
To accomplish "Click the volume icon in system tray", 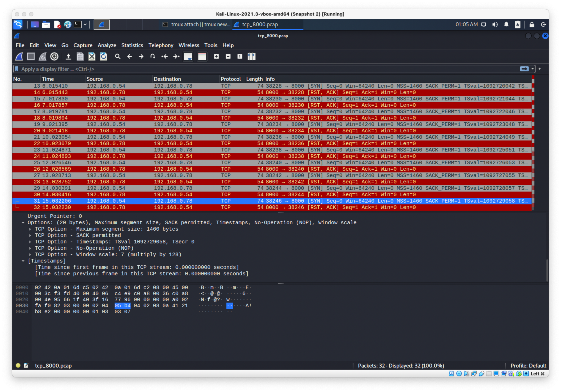I will coord(495,25).
